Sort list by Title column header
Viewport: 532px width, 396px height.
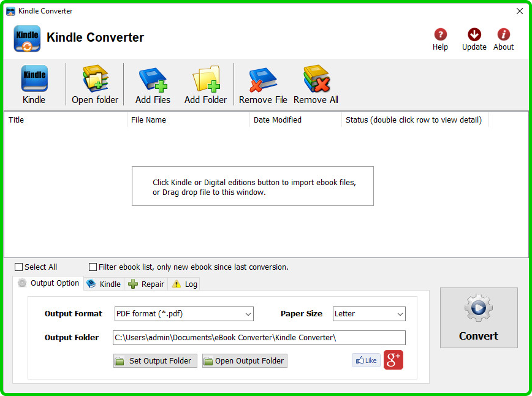[x=66, y=120]
